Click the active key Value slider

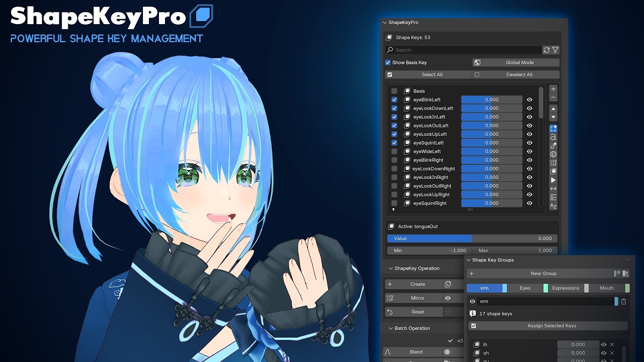[x=472, y=239]
